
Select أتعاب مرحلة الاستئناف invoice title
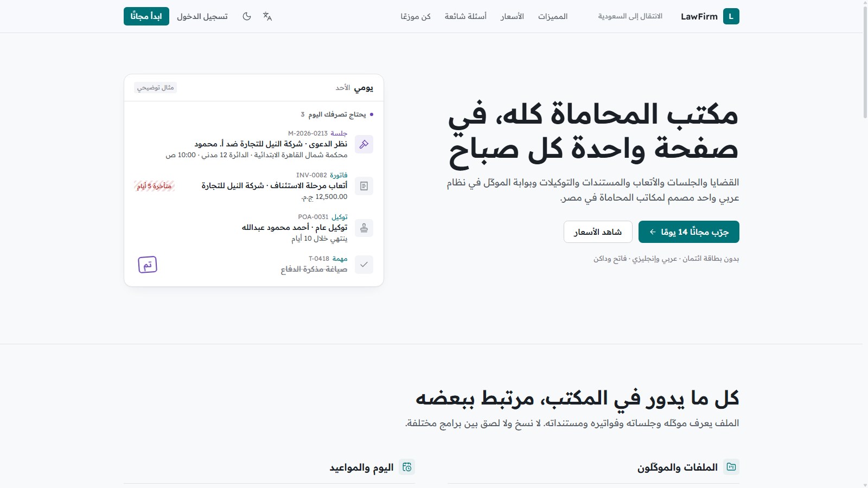pyautogui.click(x=275, y=185)
